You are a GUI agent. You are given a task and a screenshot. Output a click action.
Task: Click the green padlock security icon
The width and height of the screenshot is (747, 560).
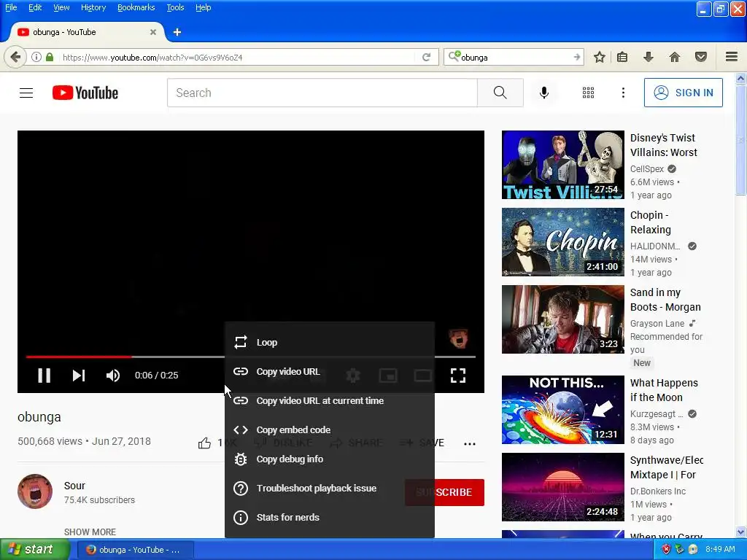(50, 57)
